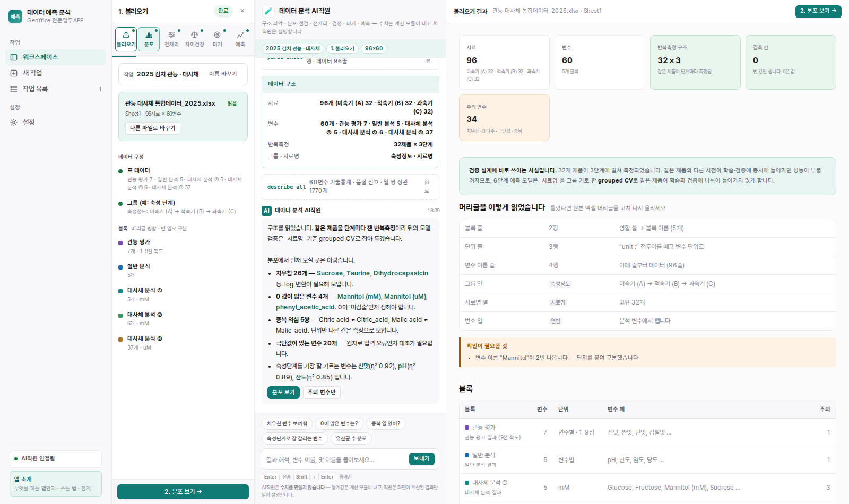Focus the chat question input field

(x=334, y=459)
